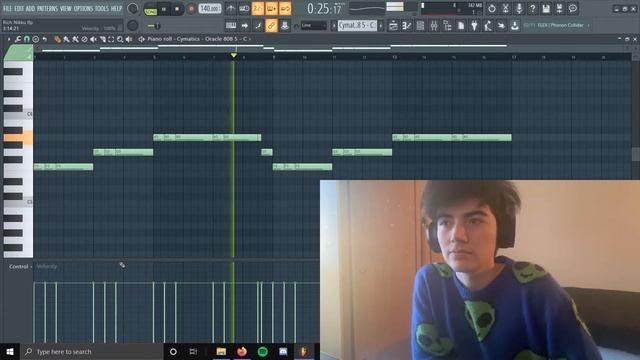
Task: Select the Zoom magnifier tool
Action: (x=120, y=39)
